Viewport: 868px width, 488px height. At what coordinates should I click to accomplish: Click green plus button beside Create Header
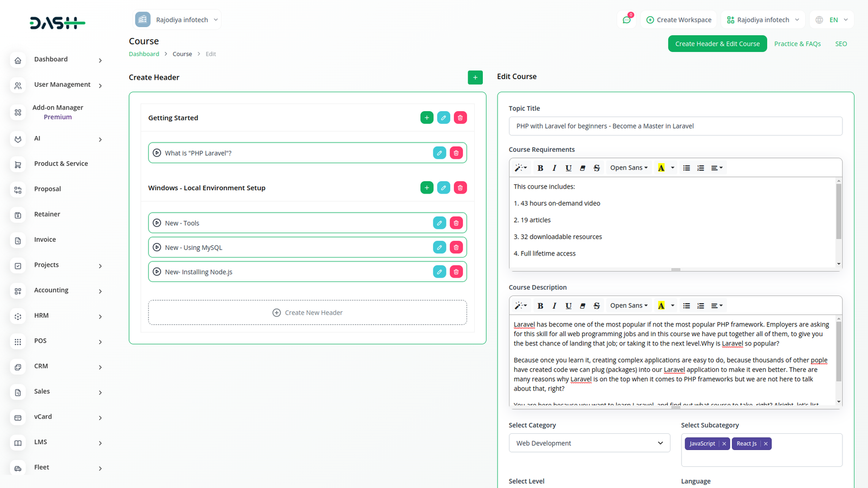point(475,78)
